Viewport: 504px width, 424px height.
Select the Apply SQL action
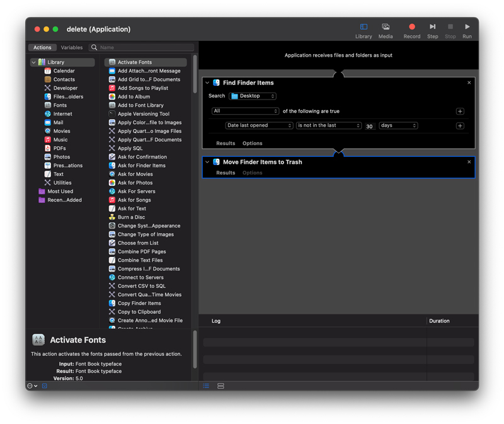coord(130,148)
